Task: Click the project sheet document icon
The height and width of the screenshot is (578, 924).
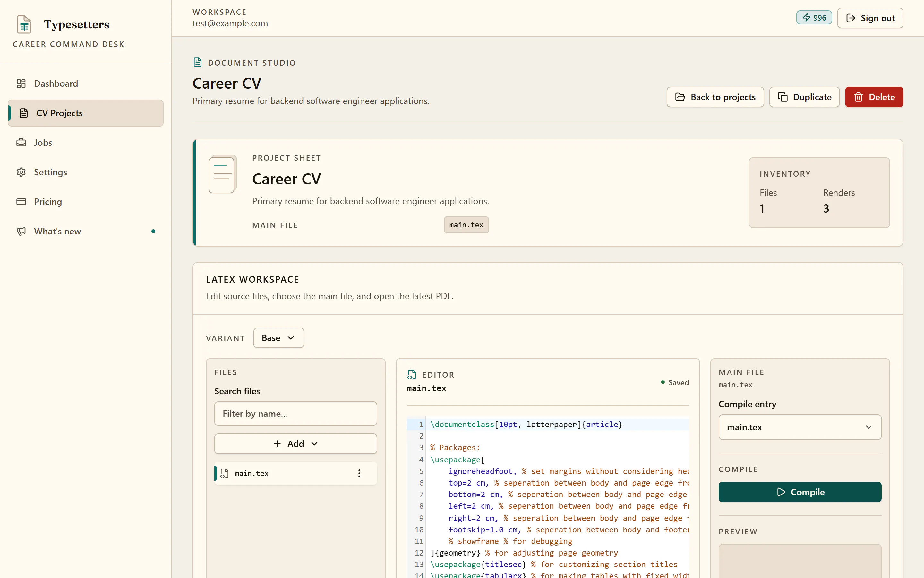Action: tap(222, 174)
